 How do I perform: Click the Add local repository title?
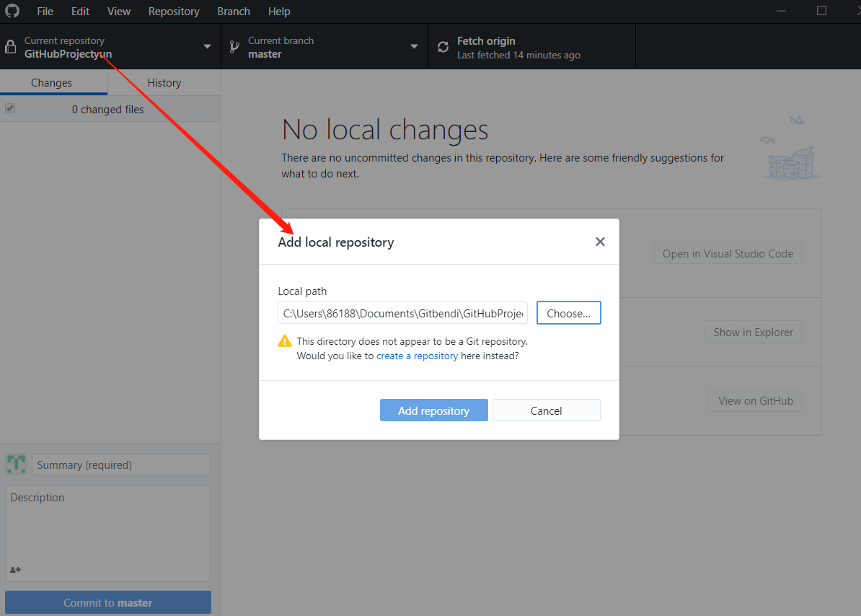pyautogui.click(x=336, y=242)
